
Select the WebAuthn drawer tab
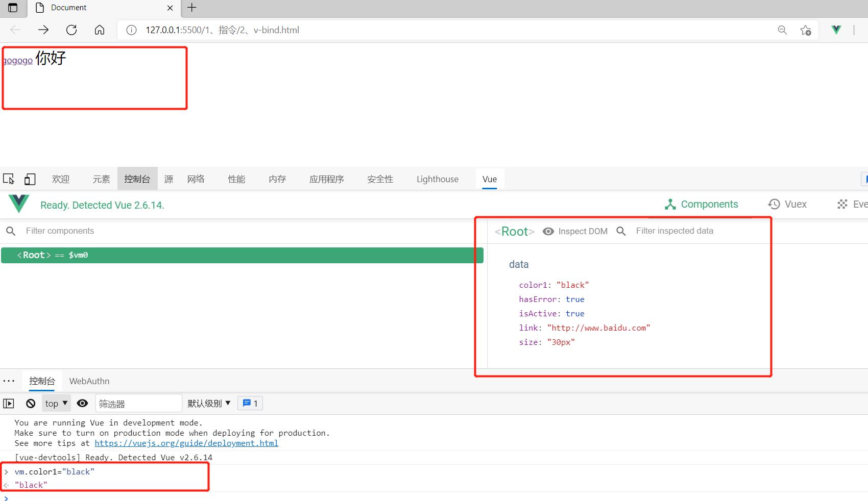coord(89,381)
